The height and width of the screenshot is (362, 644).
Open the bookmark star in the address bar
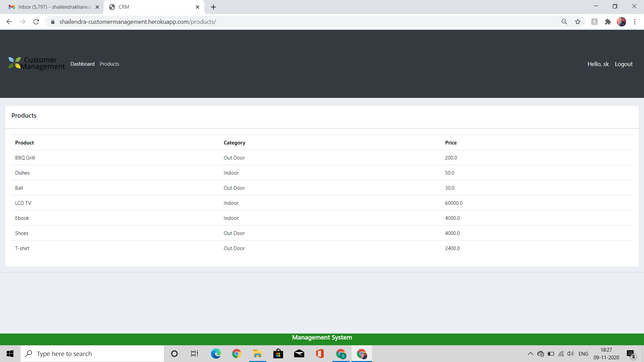point(578,21)
